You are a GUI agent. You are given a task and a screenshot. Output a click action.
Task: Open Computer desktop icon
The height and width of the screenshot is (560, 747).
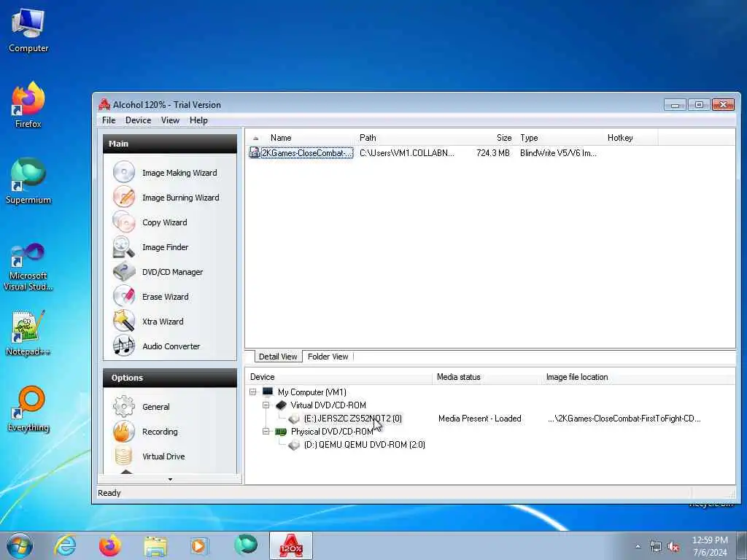28,29
